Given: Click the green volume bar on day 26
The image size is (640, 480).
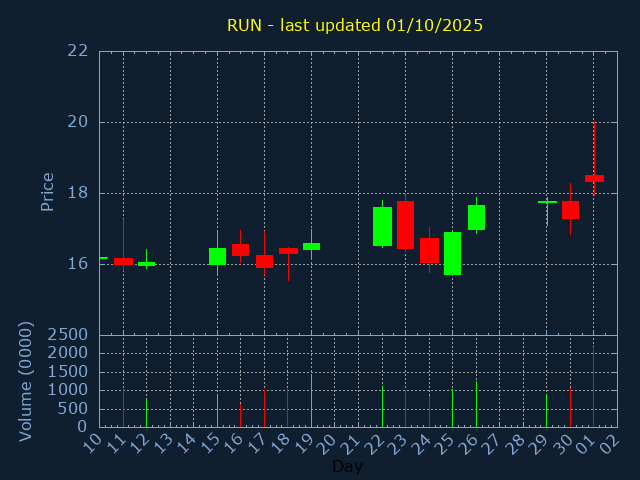Looking at the screenshot, I should pos(476,404).
